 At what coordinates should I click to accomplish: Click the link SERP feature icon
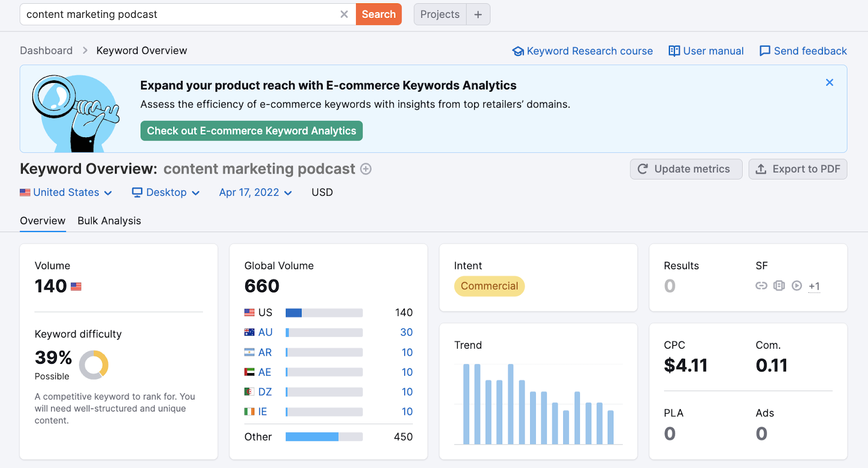(x=761, y=286)
